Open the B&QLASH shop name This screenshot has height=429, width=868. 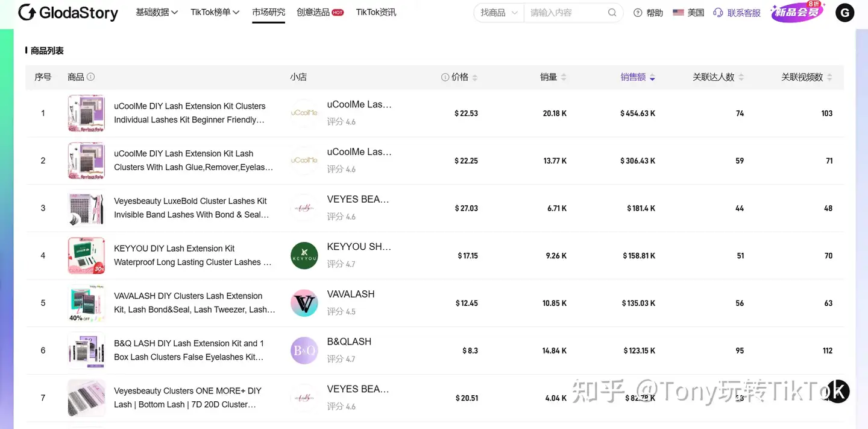(349, 342)
